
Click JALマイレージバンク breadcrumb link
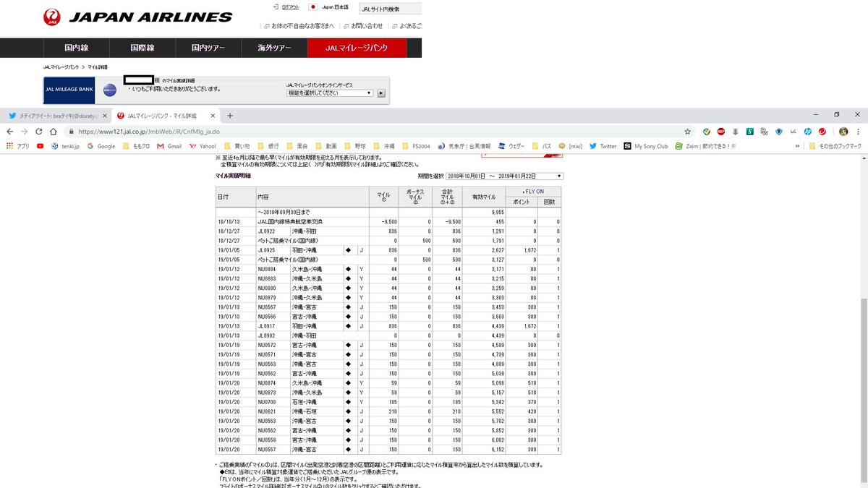pos(61,67)
